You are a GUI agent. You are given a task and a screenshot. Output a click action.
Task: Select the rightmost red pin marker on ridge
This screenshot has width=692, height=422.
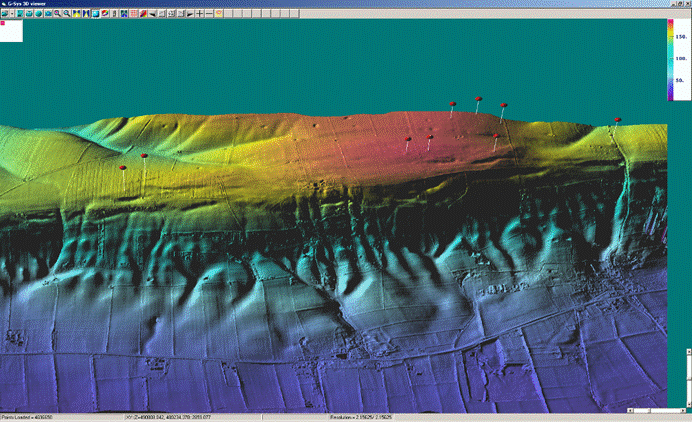pyautogui.click(x=618, y=120)
